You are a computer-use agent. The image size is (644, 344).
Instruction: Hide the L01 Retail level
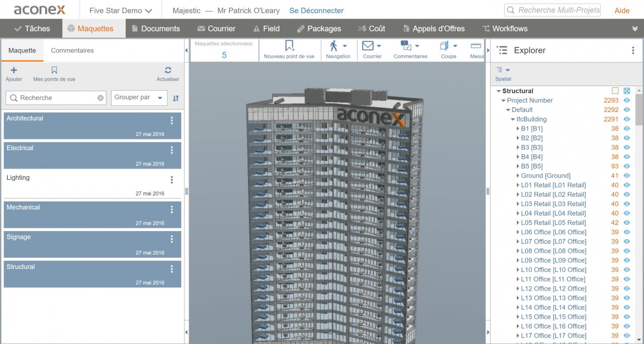627,185
